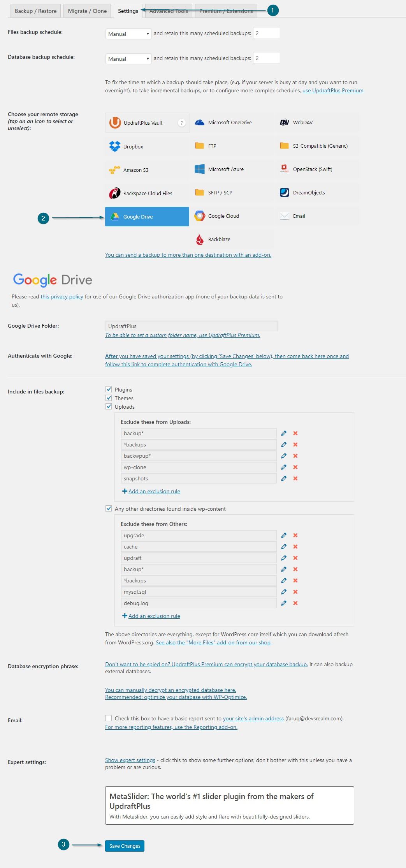Uncheck the Uploads backup checkbox
Image resolution: width=406 pixels, height=868 pixels.
tap(109, 406)
